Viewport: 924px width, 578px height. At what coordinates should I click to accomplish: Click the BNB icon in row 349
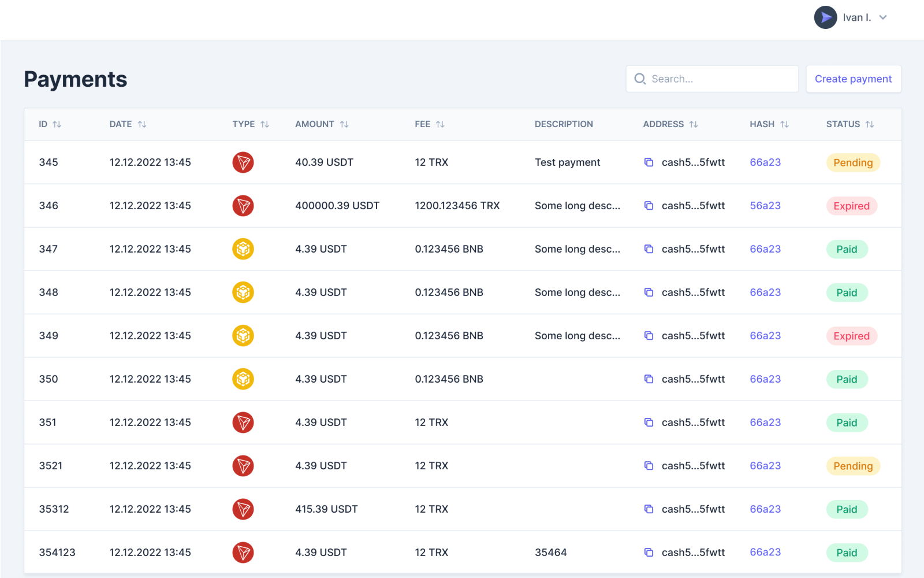click(243, 336)
